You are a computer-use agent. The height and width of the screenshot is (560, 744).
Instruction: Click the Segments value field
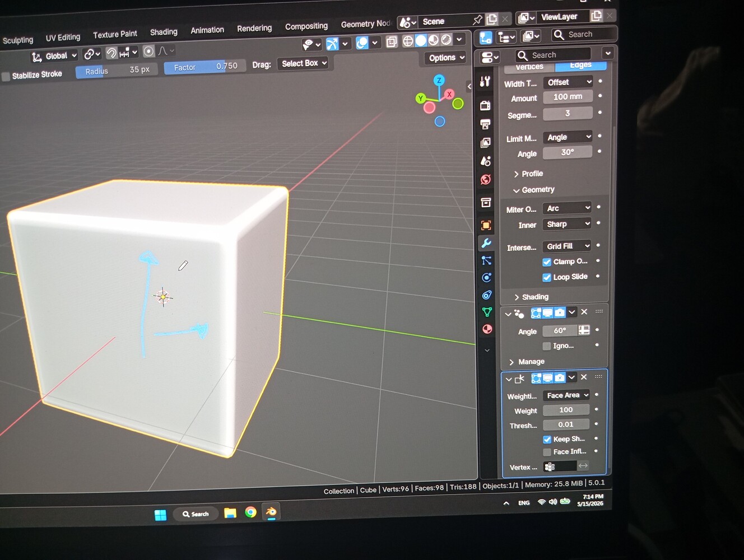(568, 114)
